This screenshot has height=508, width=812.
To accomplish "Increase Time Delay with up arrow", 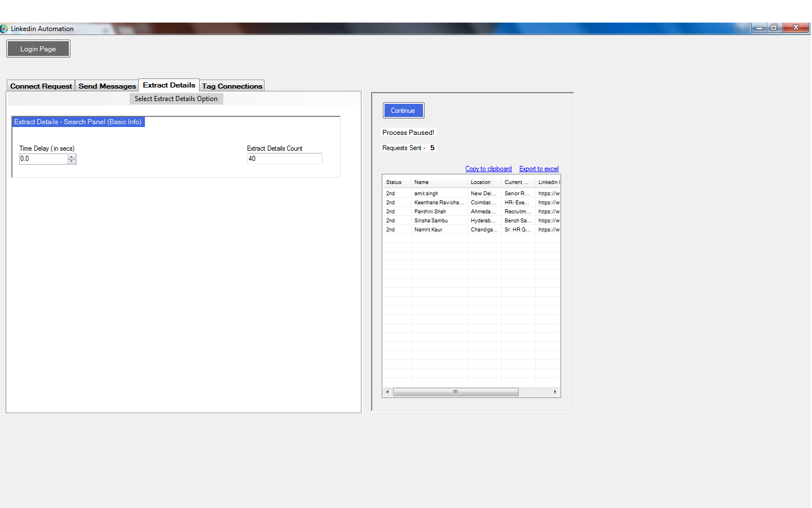I will pos(72,156).
